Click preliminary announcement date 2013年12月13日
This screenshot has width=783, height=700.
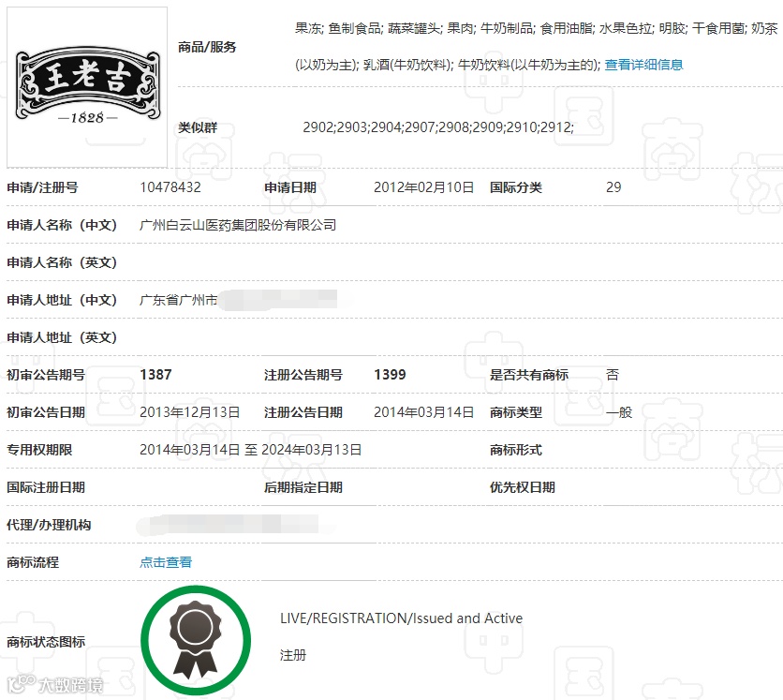click(x=190, y=412)
